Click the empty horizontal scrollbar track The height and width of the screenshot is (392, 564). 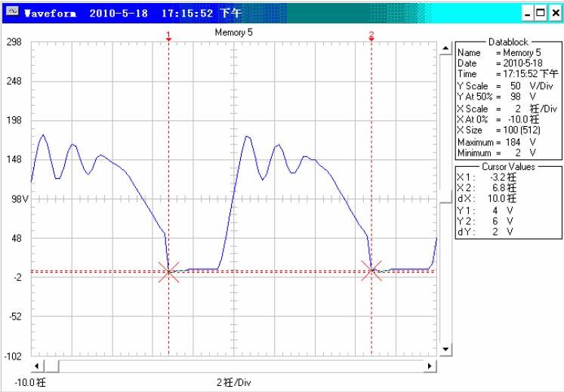242,366
